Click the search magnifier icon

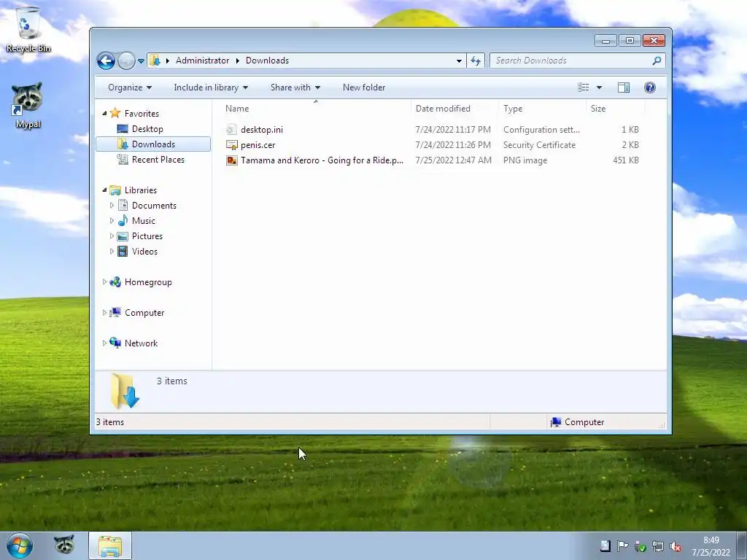(657, 61)
